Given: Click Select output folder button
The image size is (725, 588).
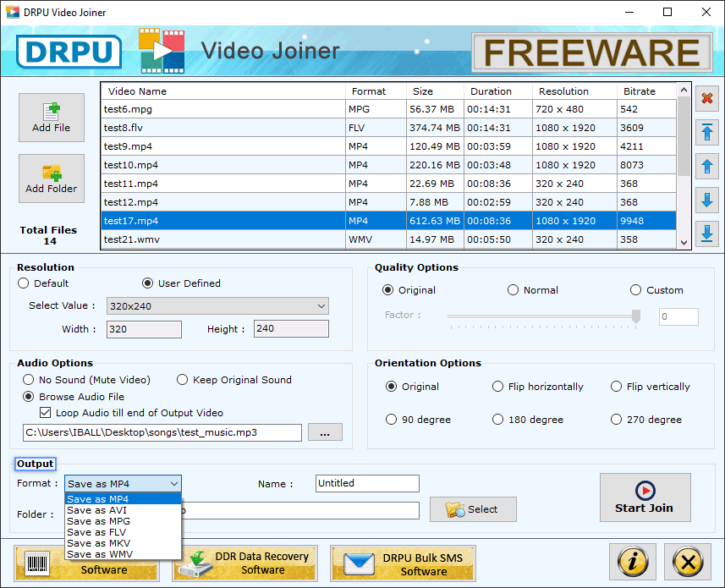Looking at the screenshot, I should (x=473, y=509).
